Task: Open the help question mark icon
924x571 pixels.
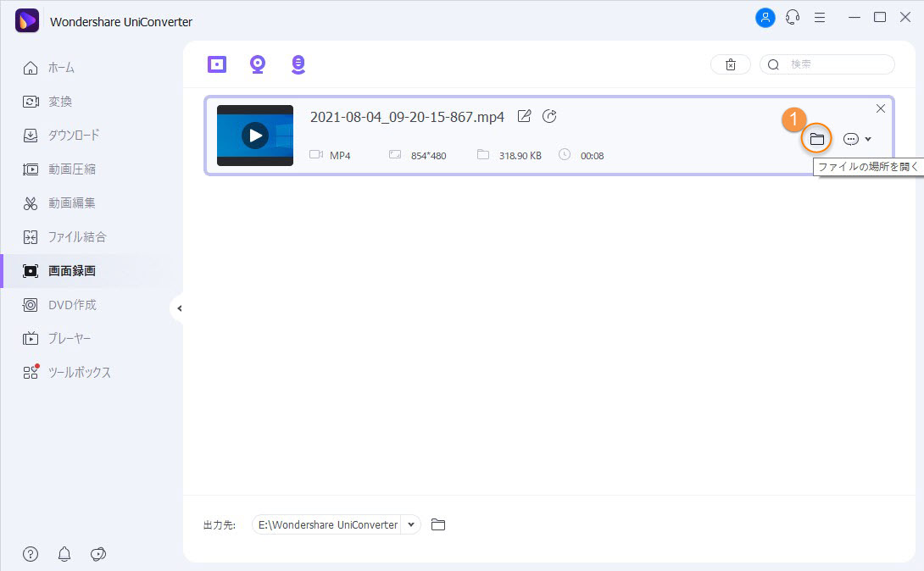Action: pyautogui.click(x=30, y=554)
